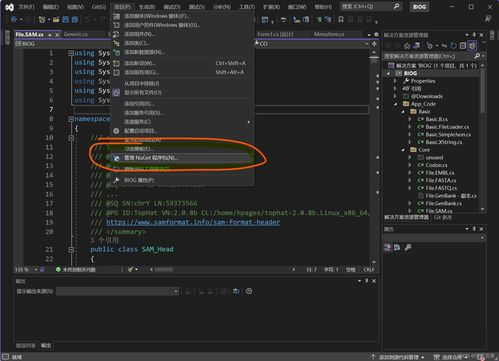Toggle word wrap in Output panel toolbar

pos(236,291)
